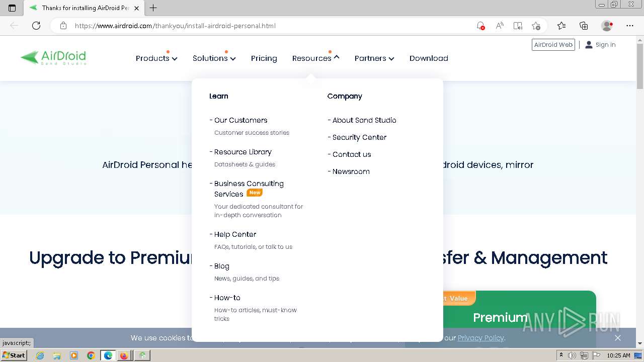Open File Explorer from the taskbar

tap(57, 355)
